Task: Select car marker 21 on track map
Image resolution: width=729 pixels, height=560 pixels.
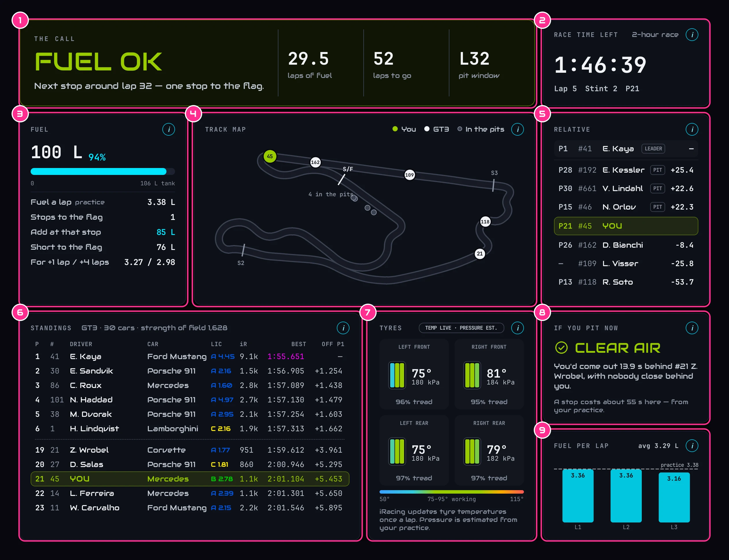Action: click(480, 254)
